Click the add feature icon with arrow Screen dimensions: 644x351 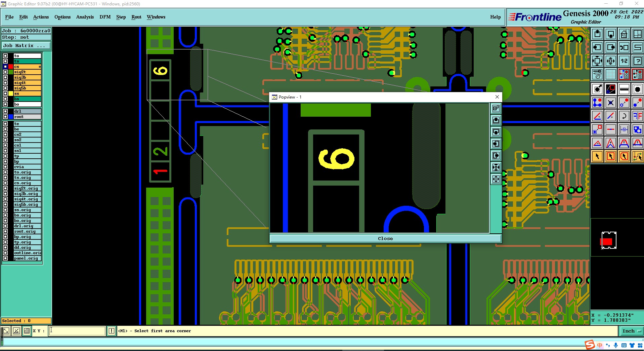click(x=597, y=89)
